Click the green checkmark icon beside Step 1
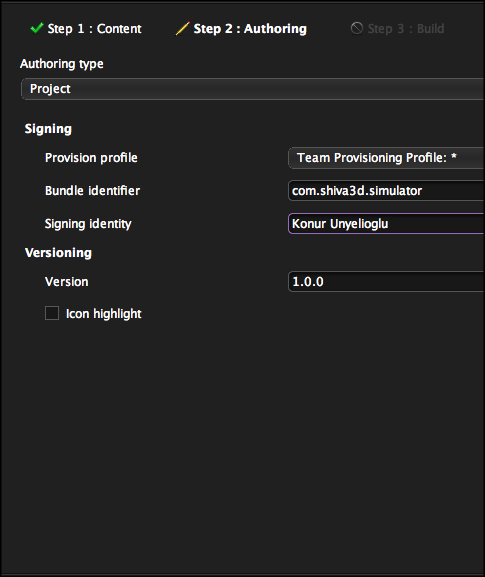This screenshot has width=485, height=577. coord(37,28)
